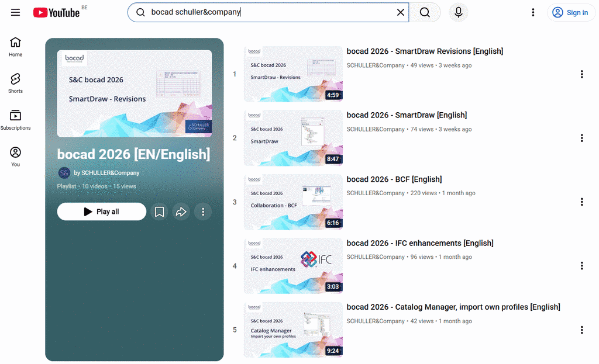Open SmartDraw Revisions video thumbnail
This screenshot has width=599, height=364.
293,74
